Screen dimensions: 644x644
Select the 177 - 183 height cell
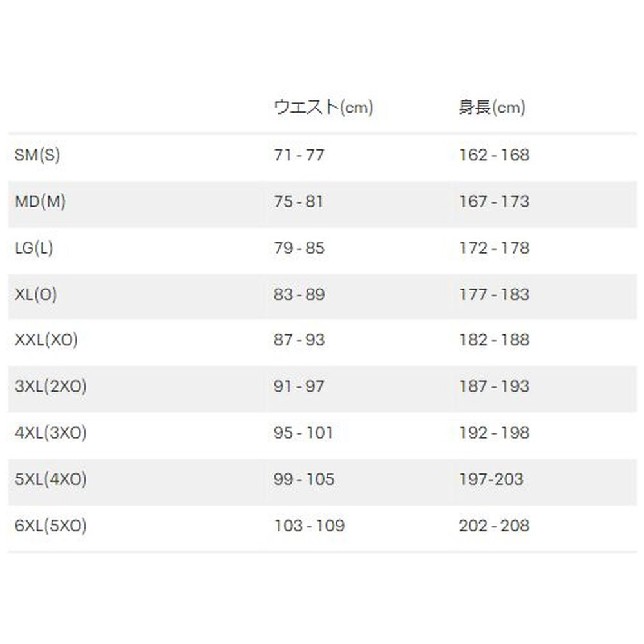tap(494, 294)
